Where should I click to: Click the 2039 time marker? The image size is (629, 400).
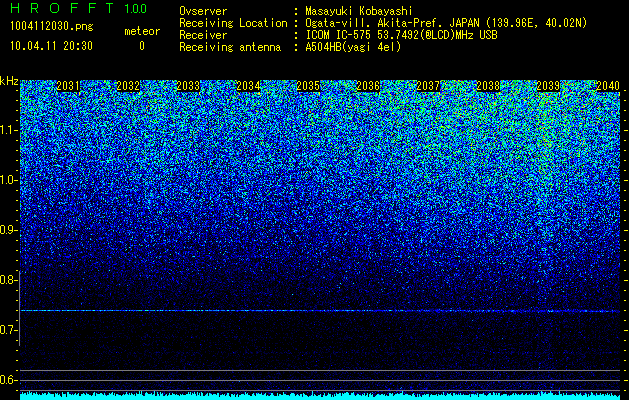(548, 86)
